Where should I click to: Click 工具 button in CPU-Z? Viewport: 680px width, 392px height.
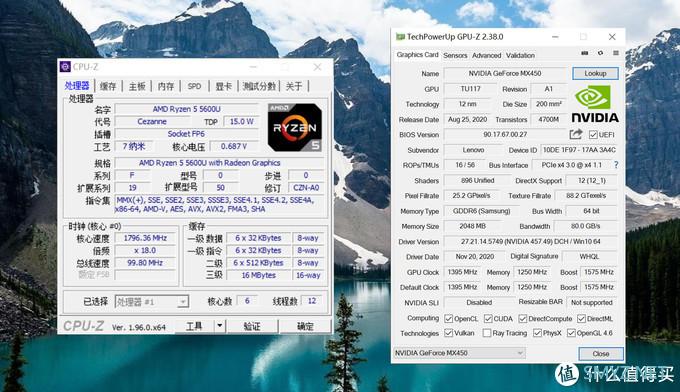tap(194, 326)
